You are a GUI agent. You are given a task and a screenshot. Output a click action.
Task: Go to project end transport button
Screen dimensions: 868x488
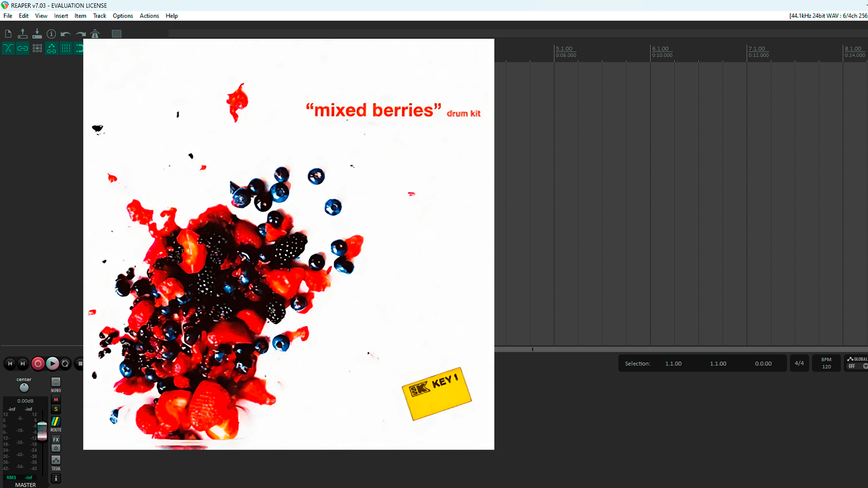(x=23, y=363)
